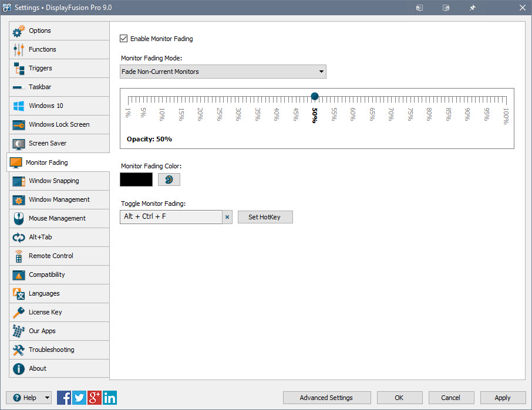Open DisplayFusion's Google+ page
The image size is (532, 410).
(94, 398)
